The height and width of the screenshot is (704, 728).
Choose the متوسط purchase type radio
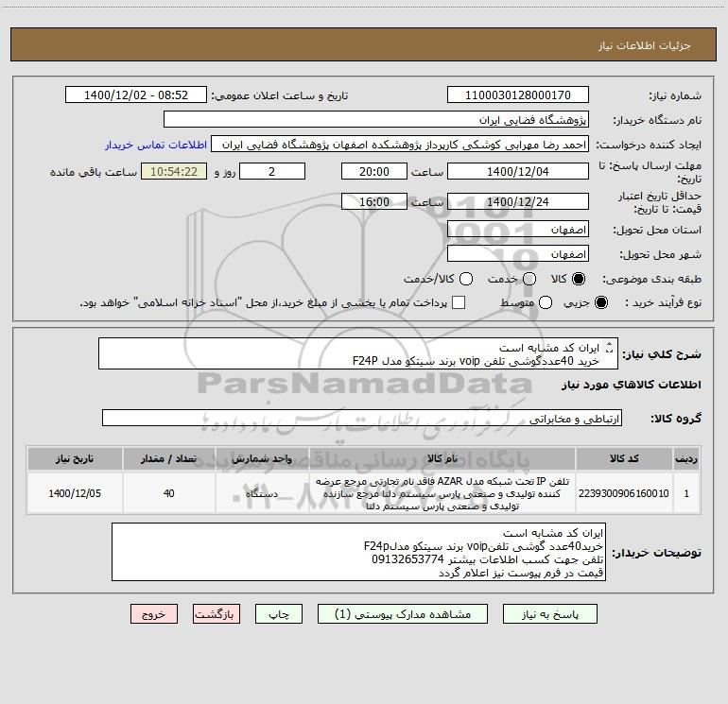[x=546, y=302]
